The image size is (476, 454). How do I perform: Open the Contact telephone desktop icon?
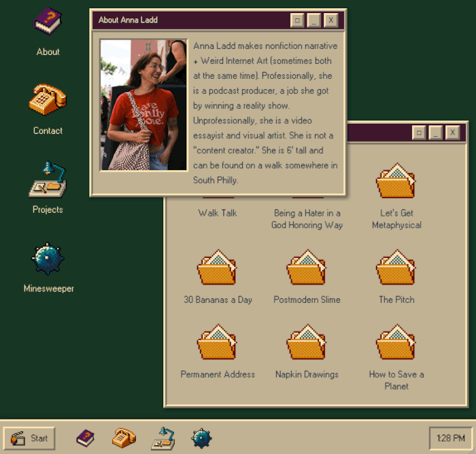48,99
